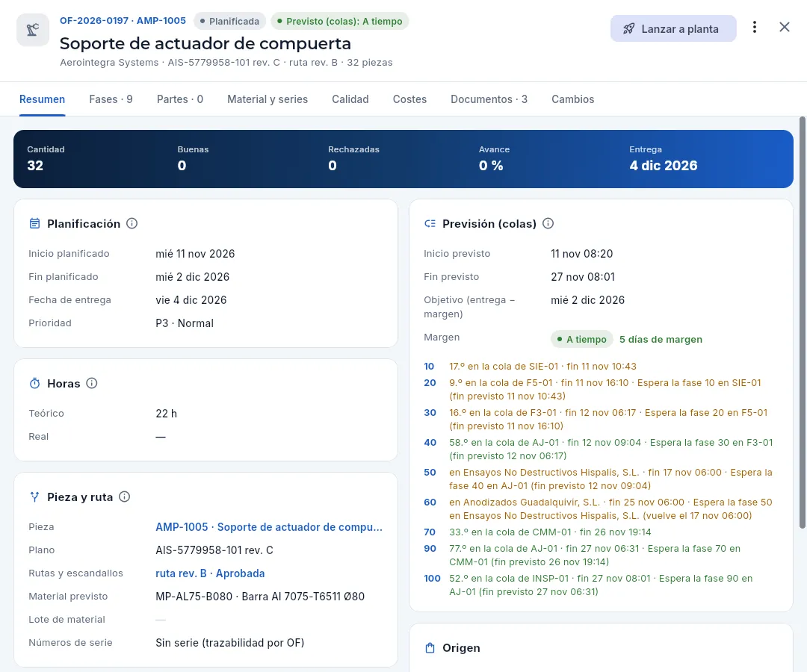The width and height of the screenshot is (807, 672).
Task: Close the work order detail panel
Action: [785, 27]
